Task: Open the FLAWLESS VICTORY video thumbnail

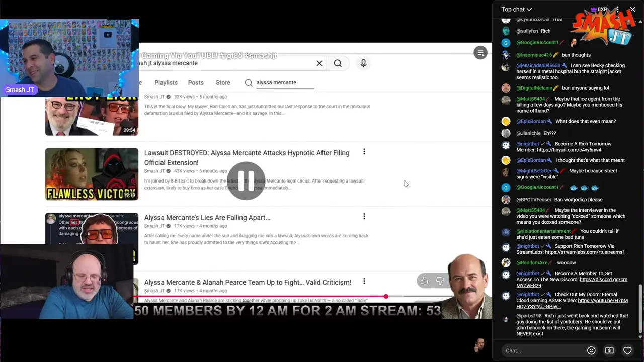Action: (92, 174)
